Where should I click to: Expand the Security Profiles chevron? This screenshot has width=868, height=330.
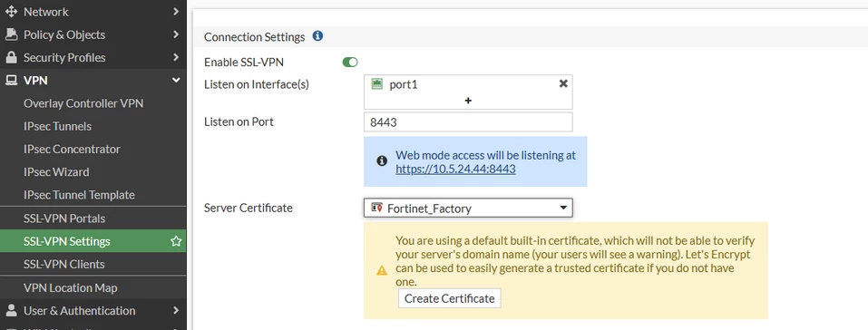coord(175,58)
